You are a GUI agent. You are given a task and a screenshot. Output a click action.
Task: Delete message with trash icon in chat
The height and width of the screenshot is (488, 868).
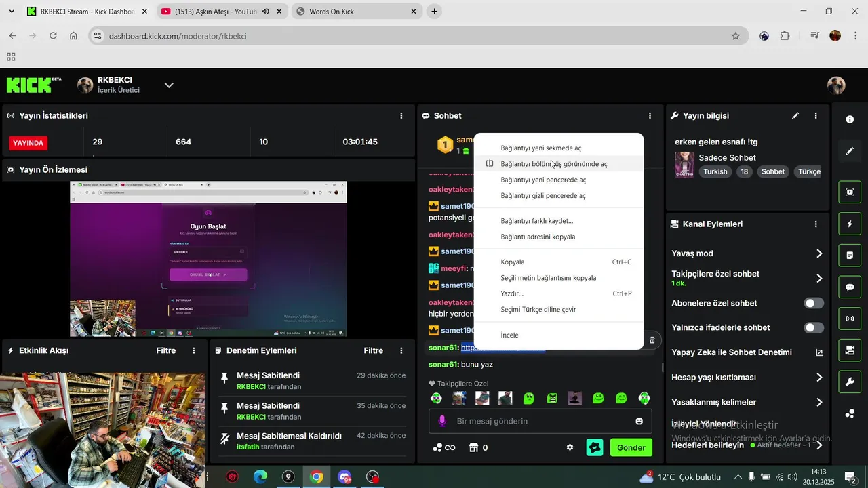652,340
